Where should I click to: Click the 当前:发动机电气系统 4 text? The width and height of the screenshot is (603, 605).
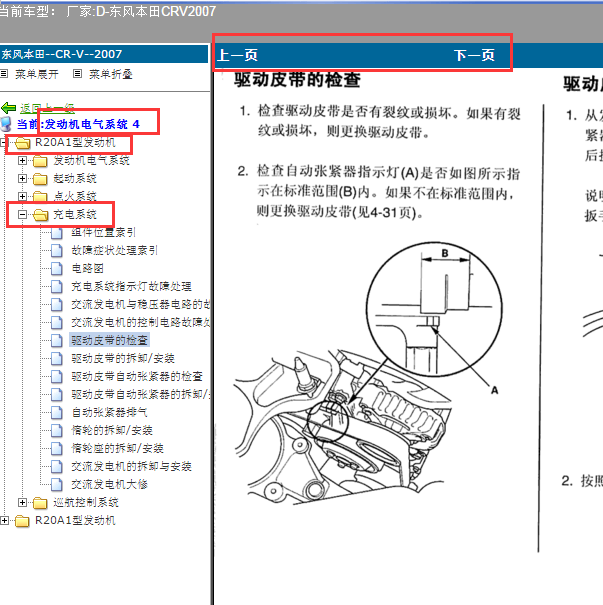click(x=78, y=124)
